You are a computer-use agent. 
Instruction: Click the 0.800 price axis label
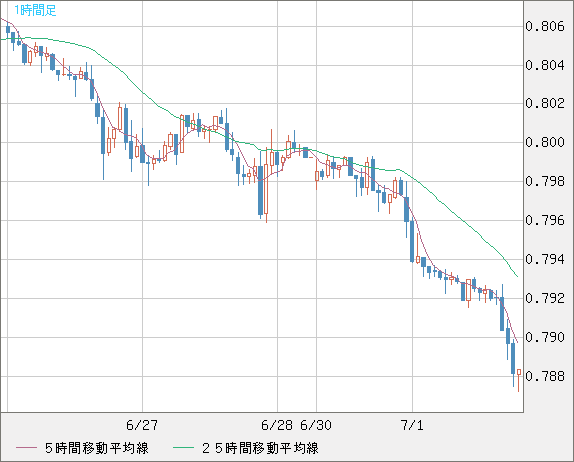545,142
